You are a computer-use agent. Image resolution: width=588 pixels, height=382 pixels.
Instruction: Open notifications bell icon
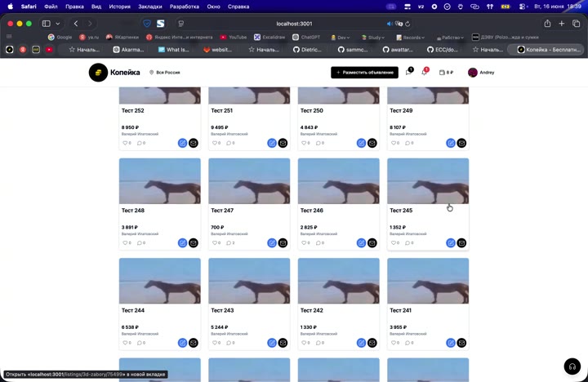point(424,72)
